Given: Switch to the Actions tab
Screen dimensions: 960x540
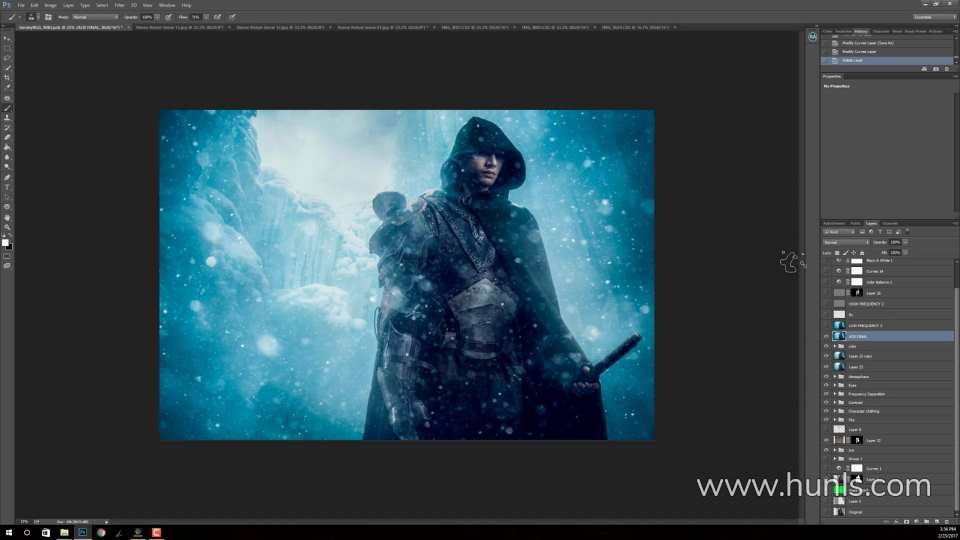Looking at the screenshot, I should click(936, 31).
